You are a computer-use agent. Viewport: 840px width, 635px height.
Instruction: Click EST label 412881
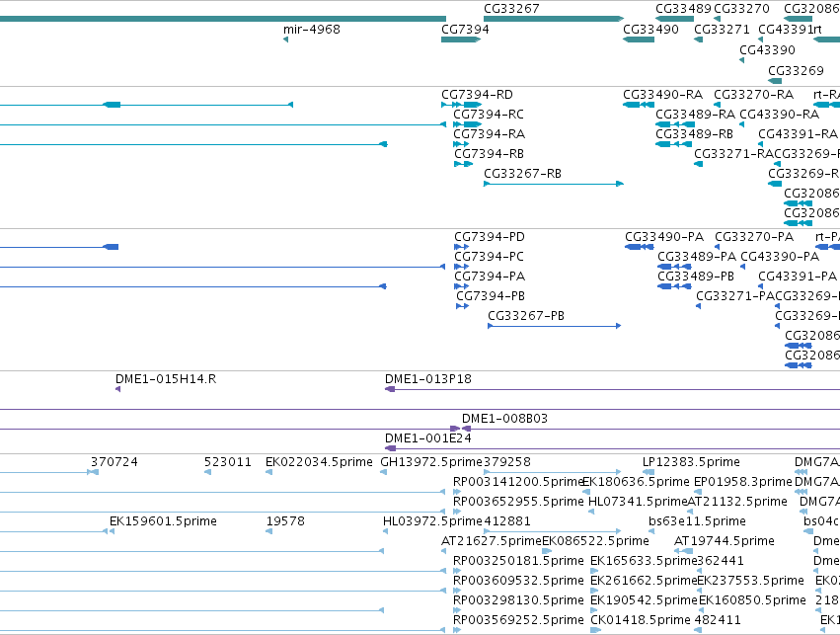point(507,522)
